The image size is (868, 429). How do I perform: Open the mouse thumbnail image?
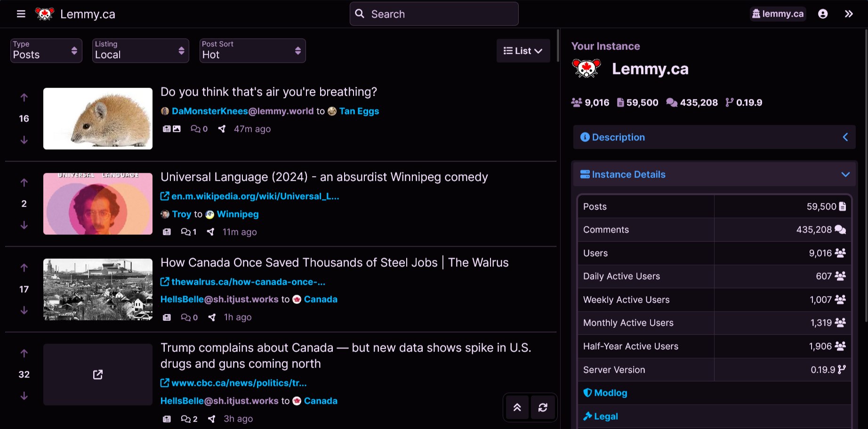(x=98, y=119)
